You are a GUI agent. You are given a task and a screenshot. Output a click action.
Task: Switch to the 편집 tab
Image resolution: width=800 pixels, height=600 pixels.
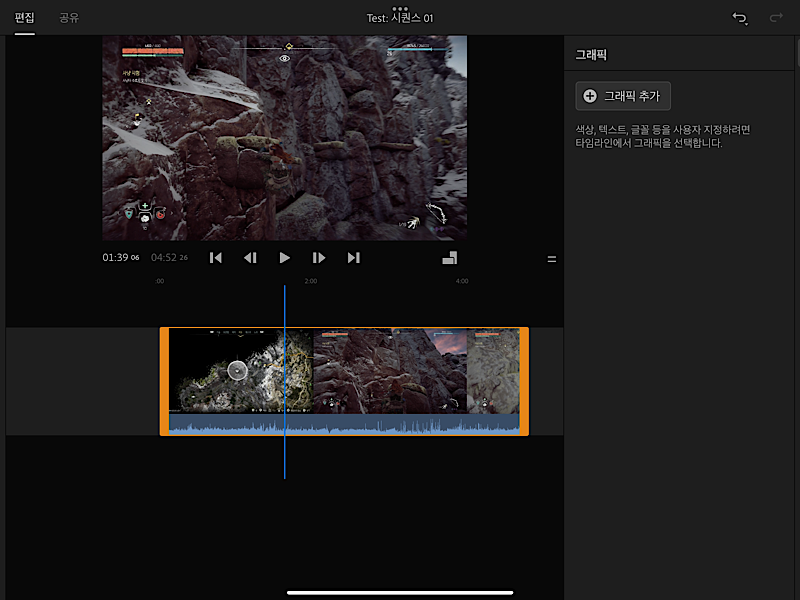click(24, 18)
